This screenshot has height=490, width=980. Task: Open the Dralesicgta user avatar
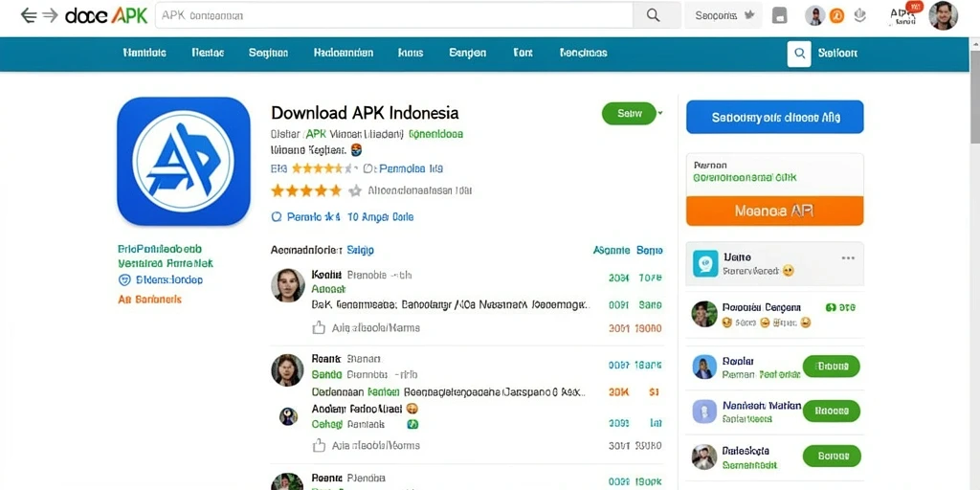[x=704, y=457]
